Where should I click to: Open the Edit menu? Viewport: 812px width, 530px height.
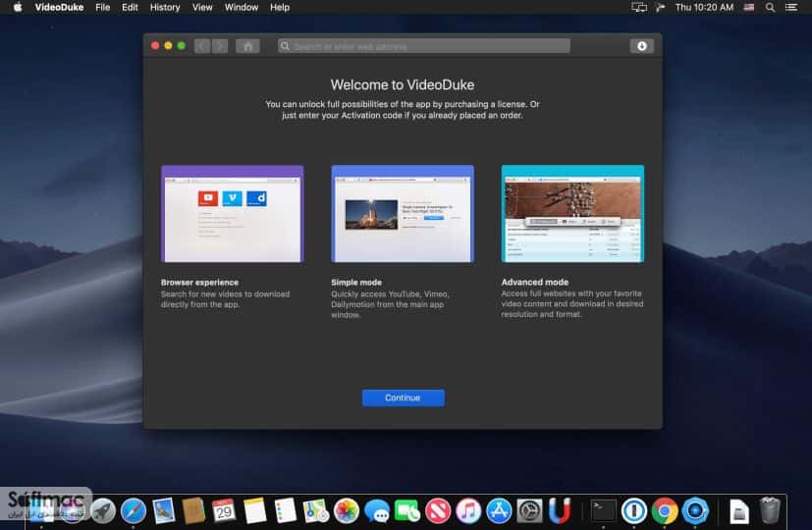(x=130, y=7)
